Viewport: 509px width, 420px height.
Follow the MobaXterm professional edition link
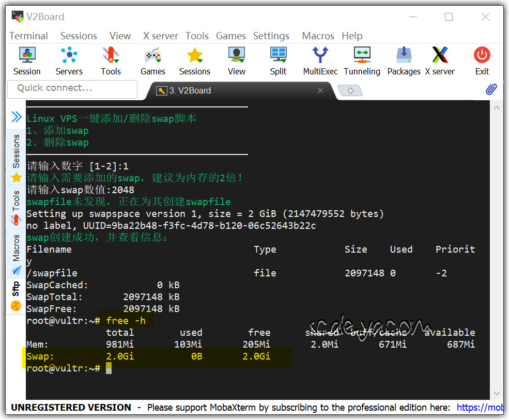click(x=480, y=408)
